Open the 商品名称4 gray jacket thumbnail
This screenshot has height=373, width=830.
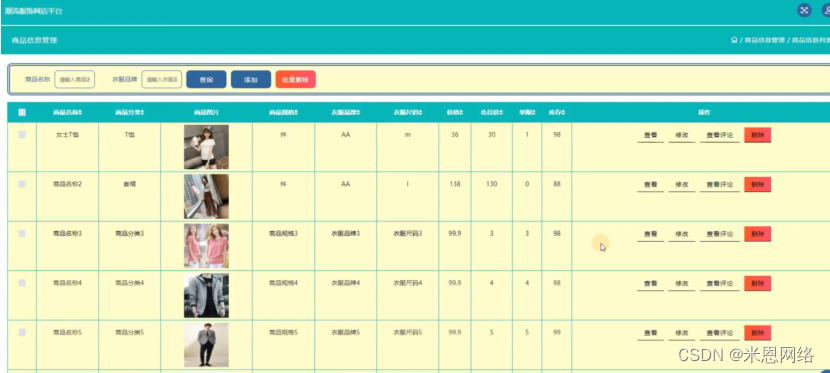[x=206, y=295]
